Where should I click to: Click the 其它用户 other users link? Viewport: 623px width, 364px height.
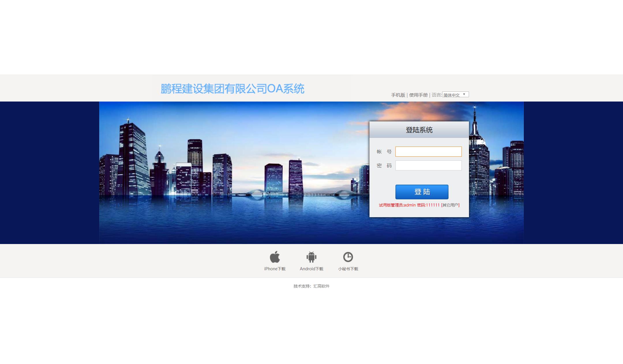450,205
